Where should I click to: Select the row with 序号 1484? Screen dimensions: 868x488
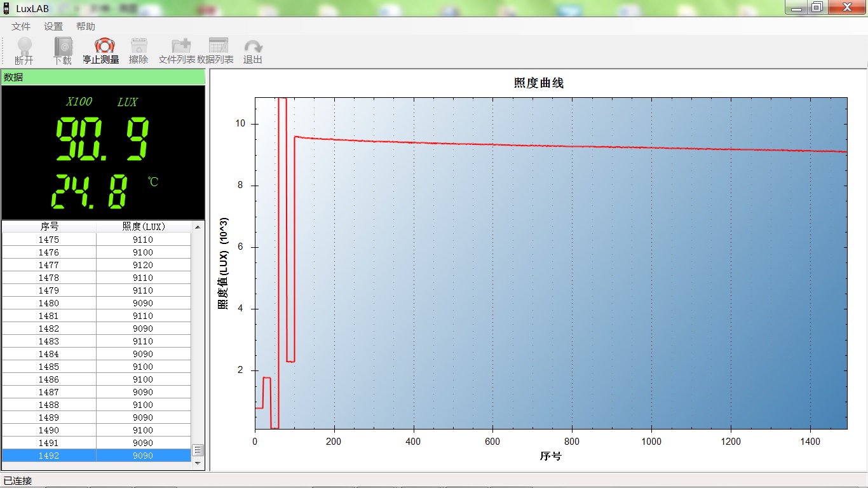97,354
